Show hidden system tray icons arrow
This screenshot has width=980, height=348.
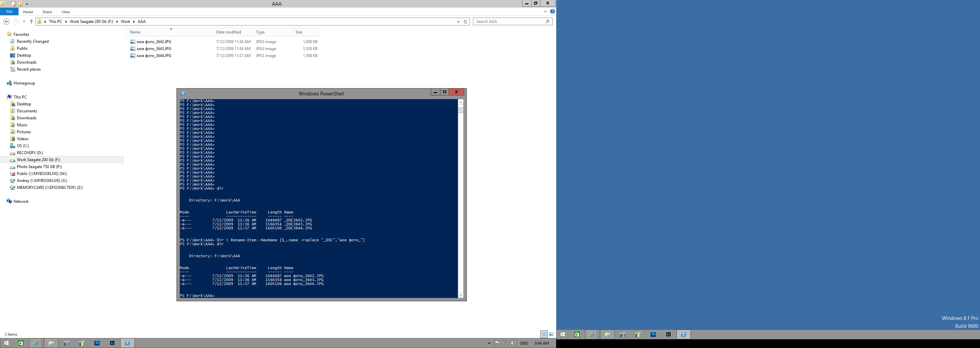(489, 343)
